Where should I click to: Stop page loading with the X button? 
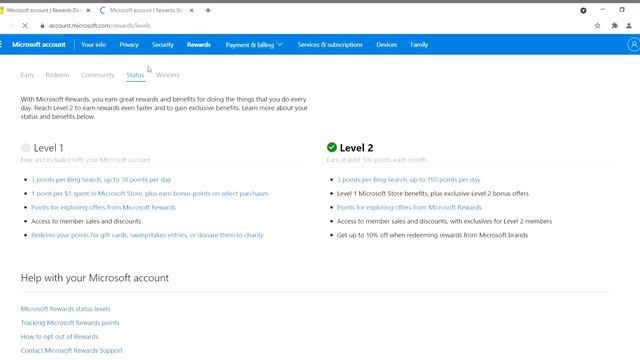click(25, 25)
